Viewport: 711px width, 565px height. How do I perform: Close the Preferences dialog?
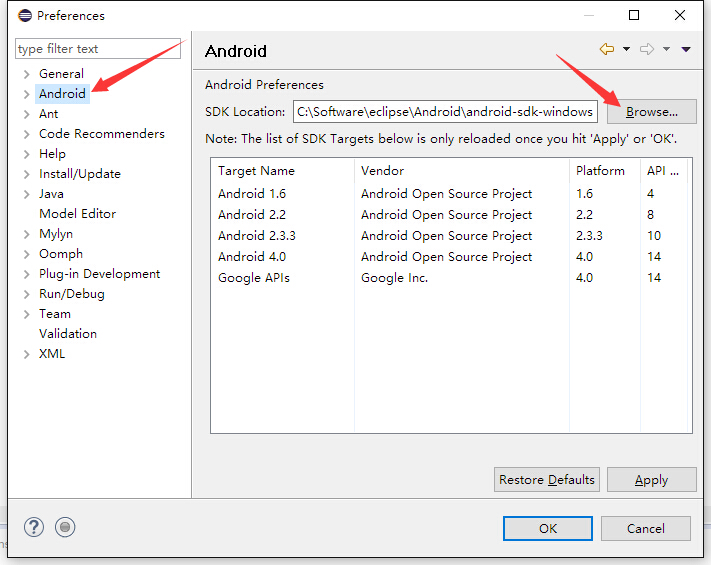(680, 15)
